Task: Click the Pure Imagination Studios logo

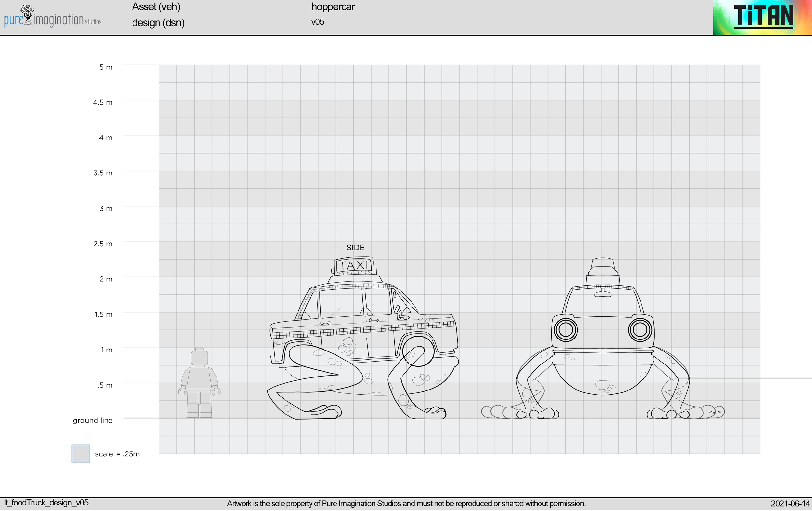Action: (x=52, y=17)
